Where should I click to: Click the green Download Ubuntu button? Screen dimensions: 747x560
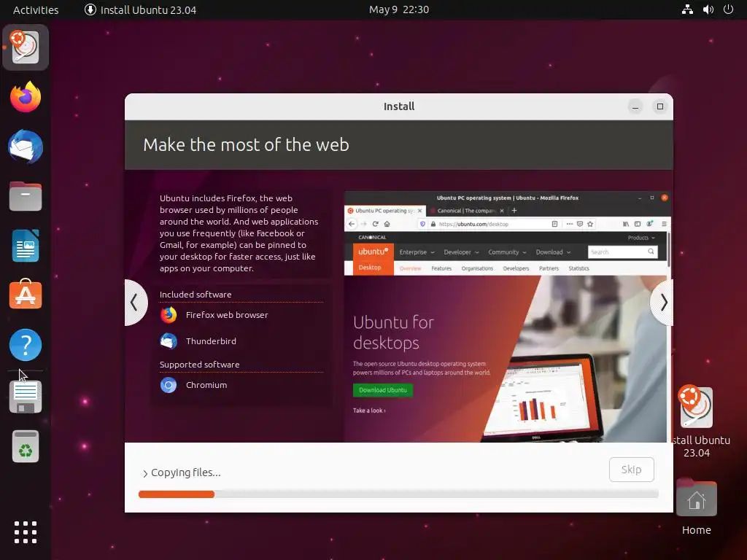tap(382, 390)
